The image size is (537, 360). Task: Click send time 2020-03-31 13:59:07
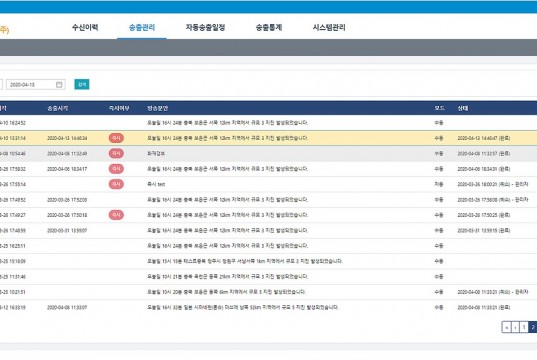[x=67, y=231]
